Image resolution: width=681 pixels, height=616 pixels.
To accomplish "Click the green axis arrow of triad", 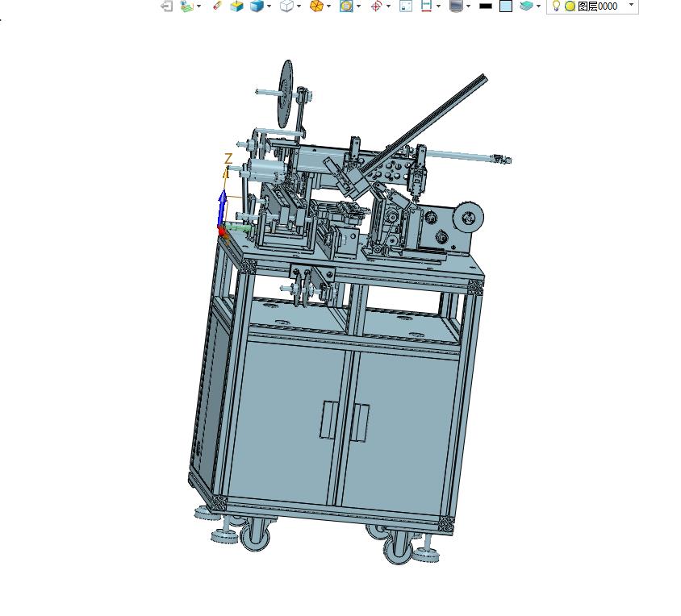I will 239,228.
